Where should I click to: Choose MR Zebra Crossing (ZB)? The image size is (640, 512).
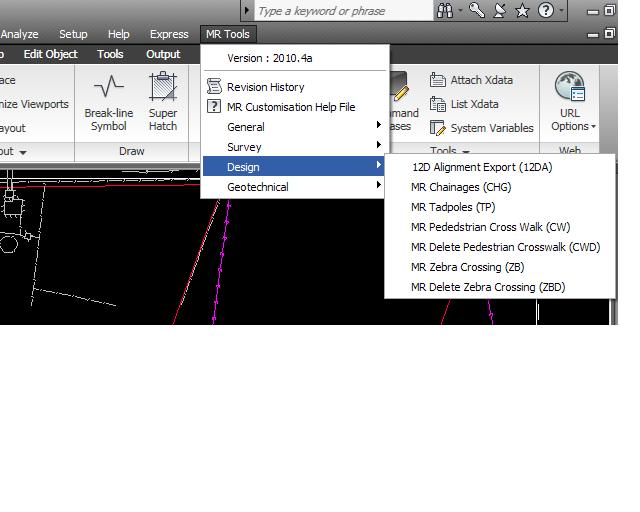pyautogui.click(x=500, y=267)
